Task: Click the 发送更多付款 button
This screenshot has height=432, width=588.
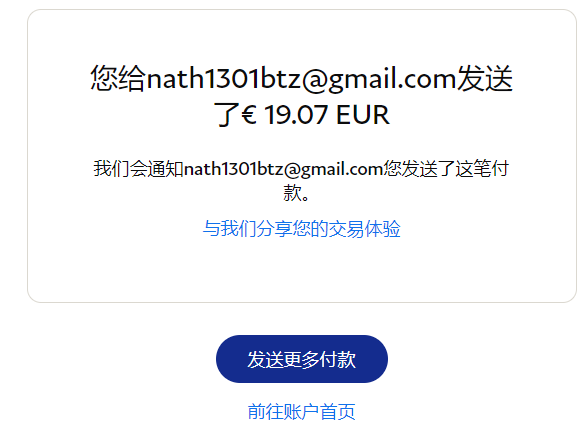Action: tap(302, 359)
